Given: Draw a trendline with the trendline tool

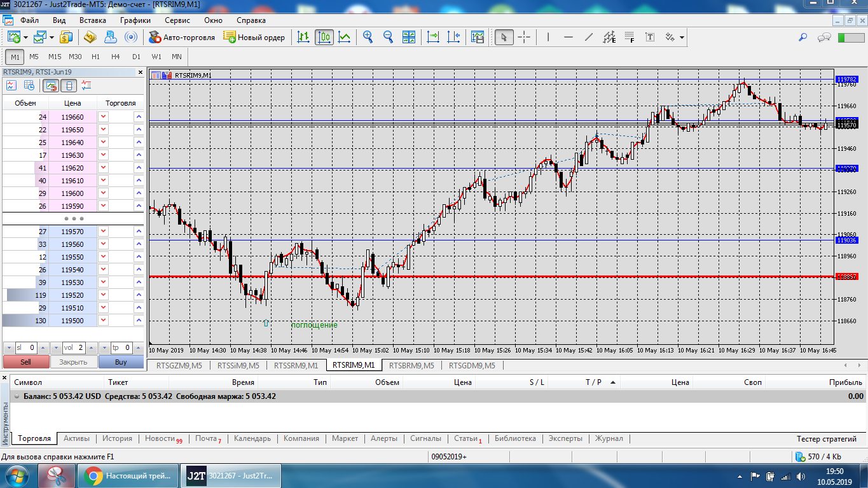Looking at the screenshot, I should pyautogui.click(x=589, y=37).
